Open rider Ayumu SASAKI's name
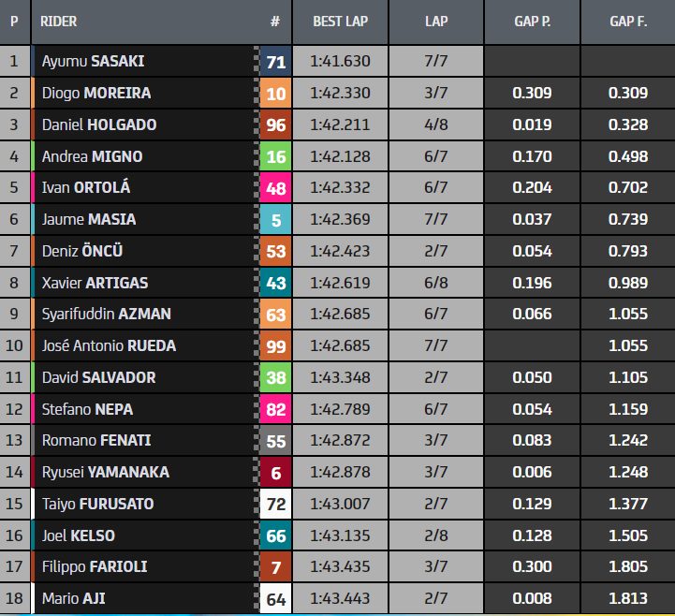 point(93,61)
